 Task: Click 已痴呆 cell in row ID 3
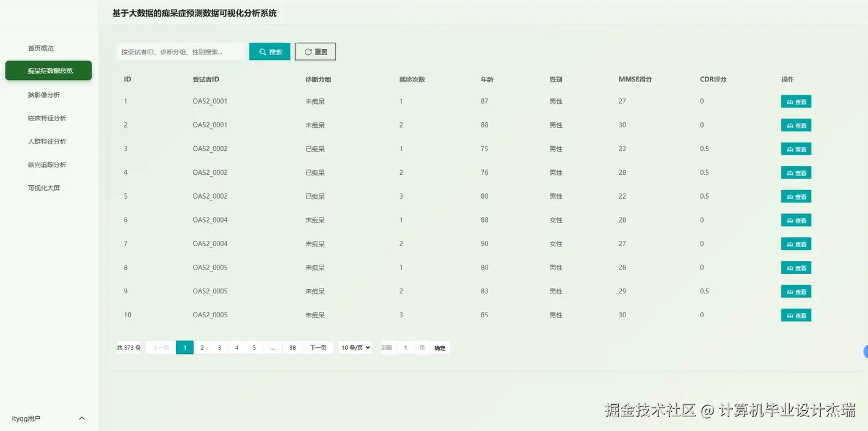pyautogui.click(x=315, y=149)
